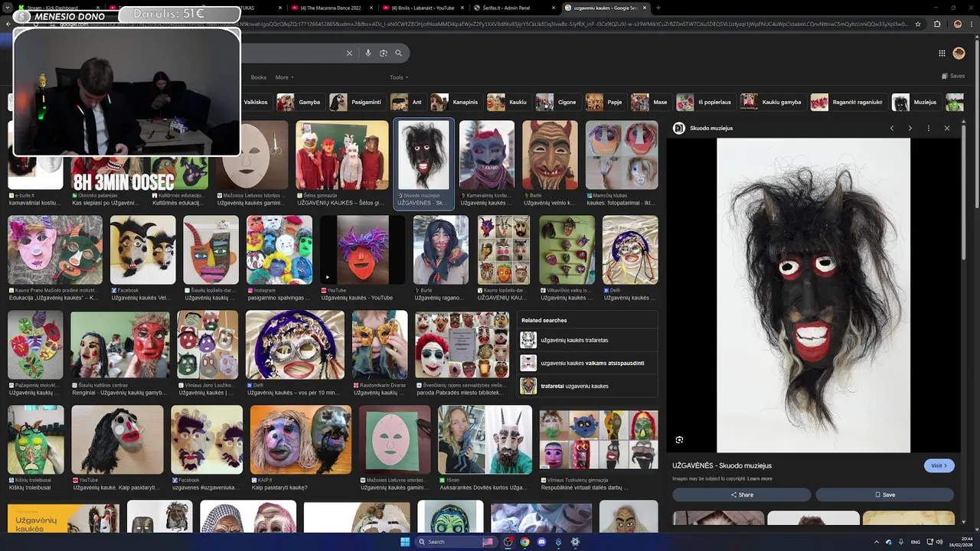Expand the More search categories dropdown
Viewport: 980px width, 551px height.
click(x=285, y=77)
